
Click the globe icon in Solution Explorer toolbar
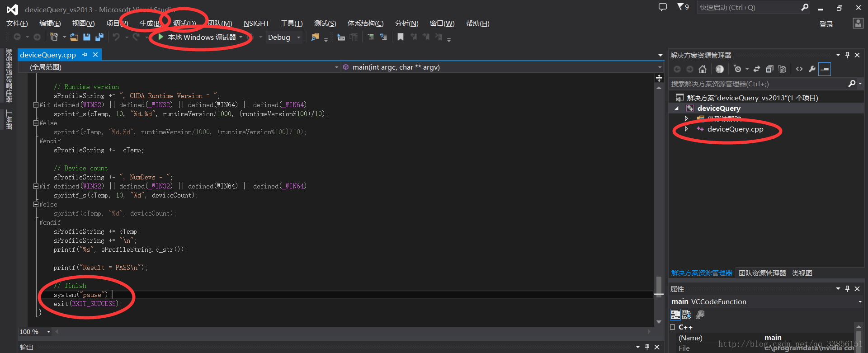click(720, 69)
